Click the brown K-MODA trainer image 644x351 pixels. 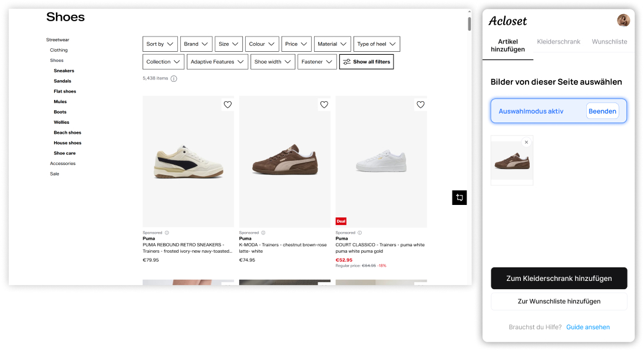(285, 162)
